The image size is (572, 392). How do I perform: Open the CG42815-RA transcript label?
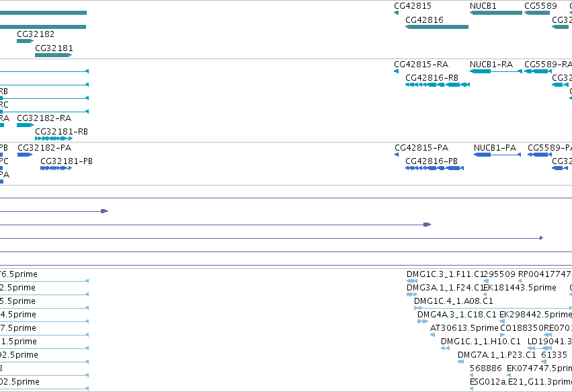click(421, 65)
